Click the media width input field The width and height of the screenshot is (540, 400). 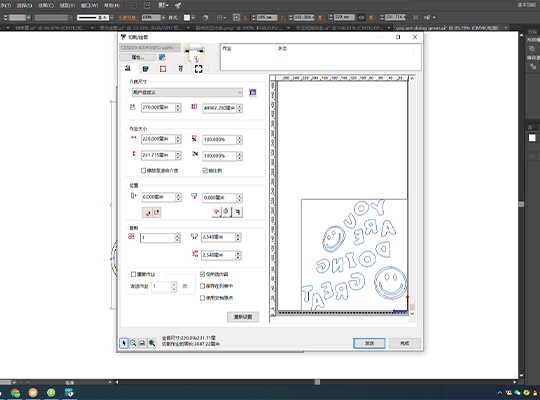coord(158,108)
